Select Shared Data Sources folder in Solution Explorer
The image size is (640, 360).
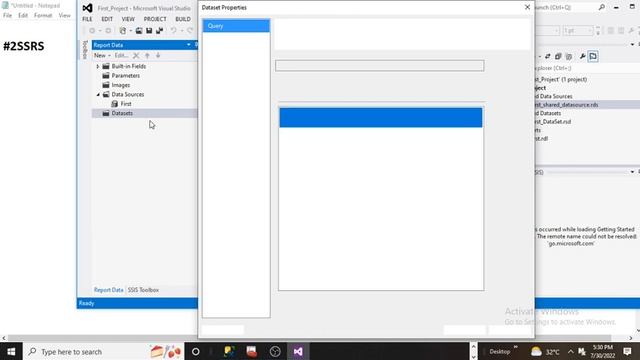(554, 96)
